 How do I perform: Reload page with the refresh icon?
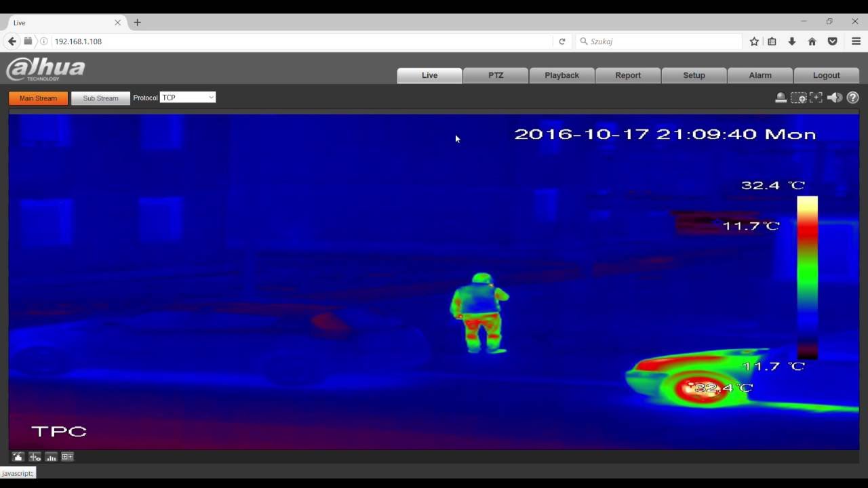pos(562,41)
